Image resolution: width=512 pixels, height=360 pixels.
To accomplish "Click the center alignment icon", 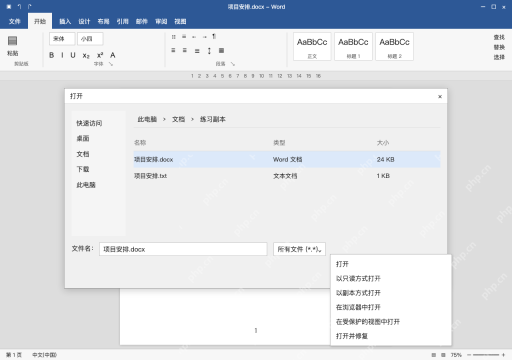I will click(184, 50).
